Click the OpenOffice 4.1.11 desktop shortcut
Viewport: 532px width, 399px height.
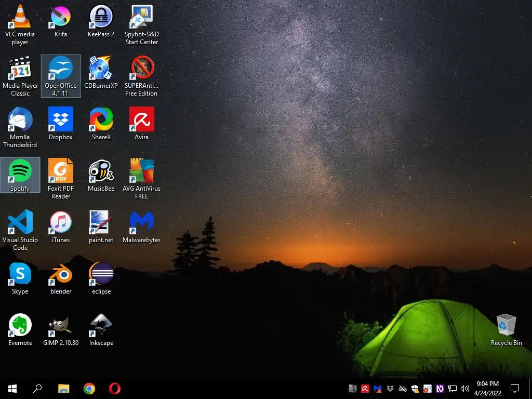click(60, 76)
